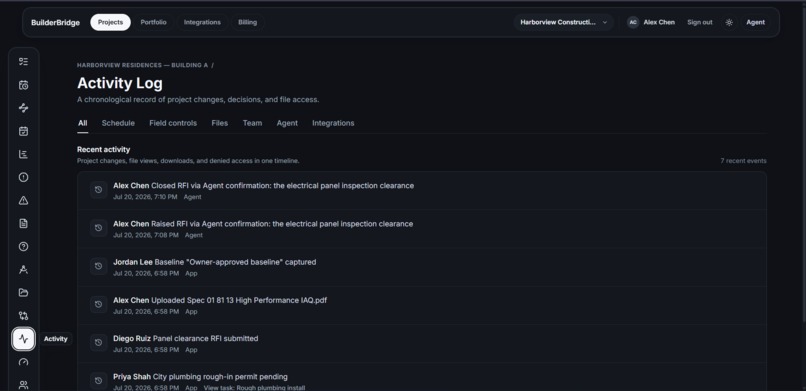Click 'Panel clearance RFI submitted' text
Viewport: 806px width, 391px height.
coord(206,339)
